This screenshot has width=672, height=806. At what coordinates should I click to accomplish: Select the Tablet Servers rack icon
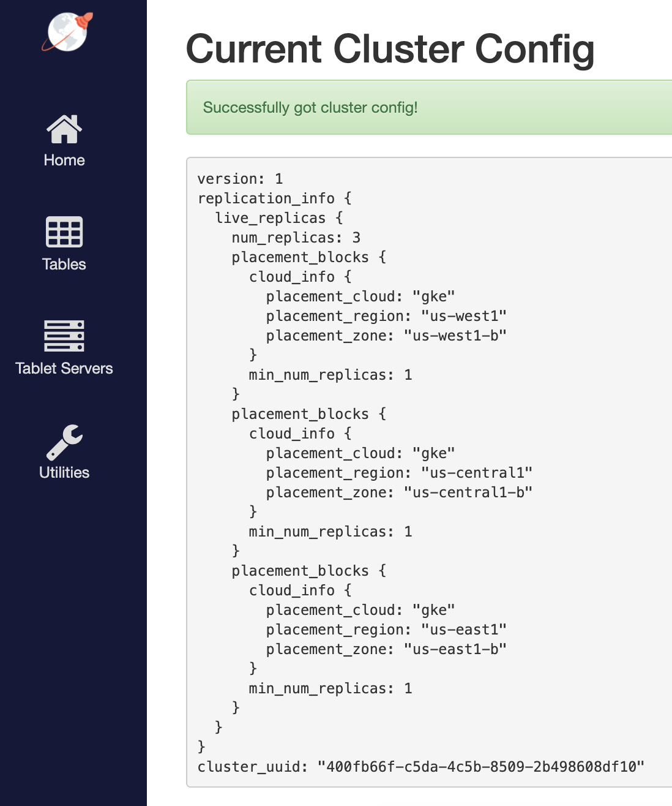tap(64, 336)
